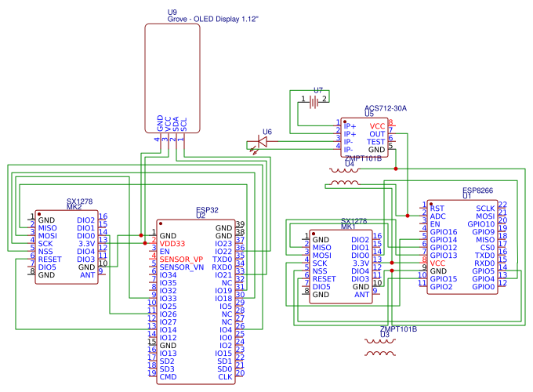Select the SDA pin on OLED display
This screenshot has width=533, height=392.
click(176, 124)
